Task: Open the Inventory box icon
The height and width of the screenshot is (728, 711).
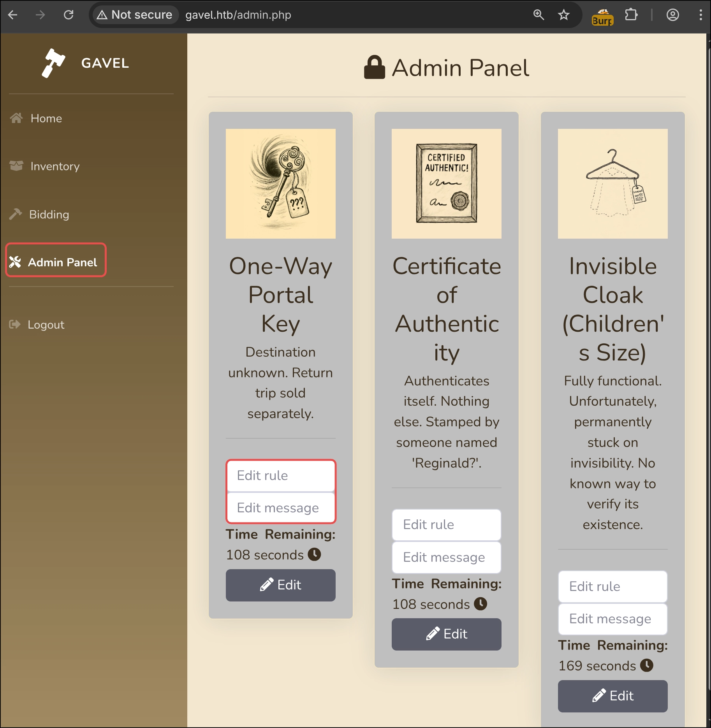Action: (16, 166)
